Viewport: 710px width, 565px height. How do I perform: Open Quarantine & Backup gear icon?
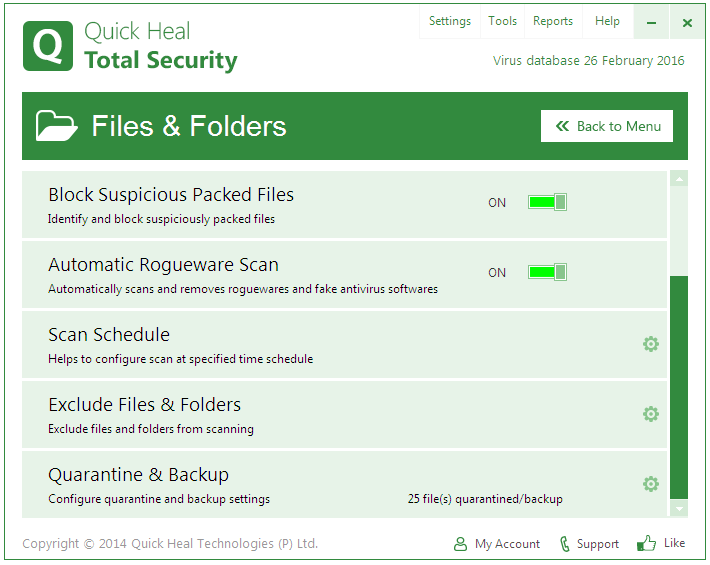(651, 484)
